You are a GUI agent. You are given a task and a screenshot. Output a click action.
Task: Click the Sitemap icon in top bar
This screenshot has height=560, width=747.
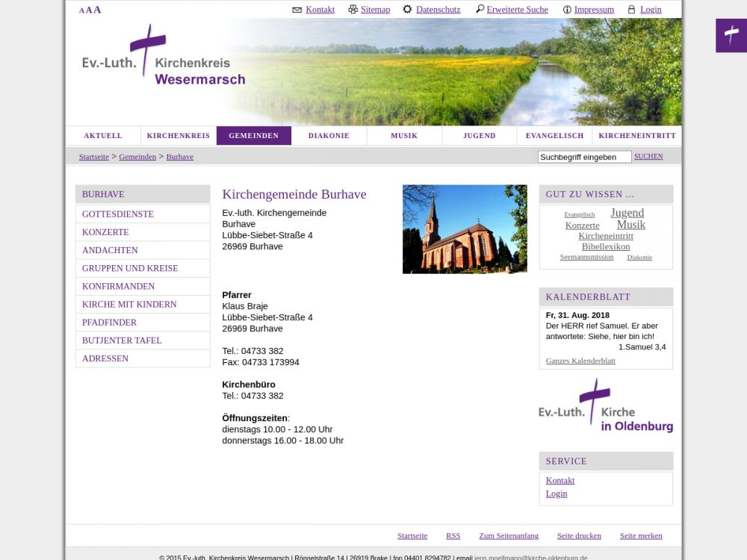pos(353,10)
